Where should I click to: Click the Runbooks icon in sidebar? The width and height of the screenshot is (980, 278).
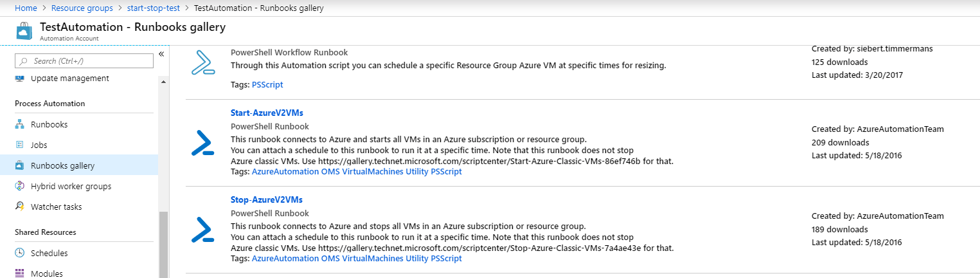[19, 124]
